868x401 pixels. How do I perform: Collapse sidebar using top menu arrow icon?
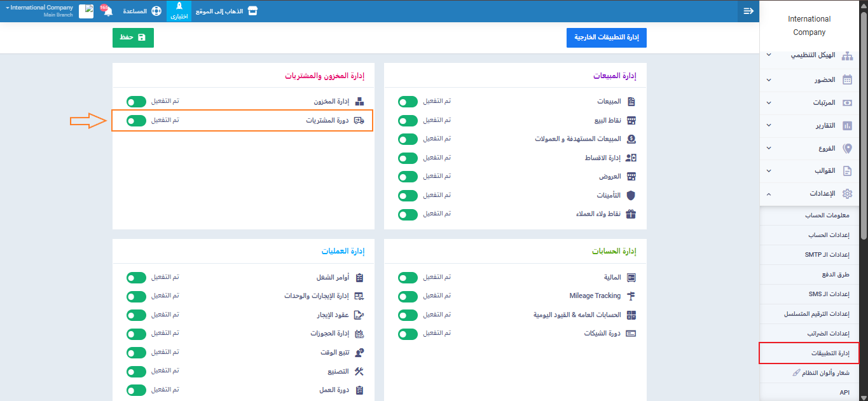click(748, 11)
